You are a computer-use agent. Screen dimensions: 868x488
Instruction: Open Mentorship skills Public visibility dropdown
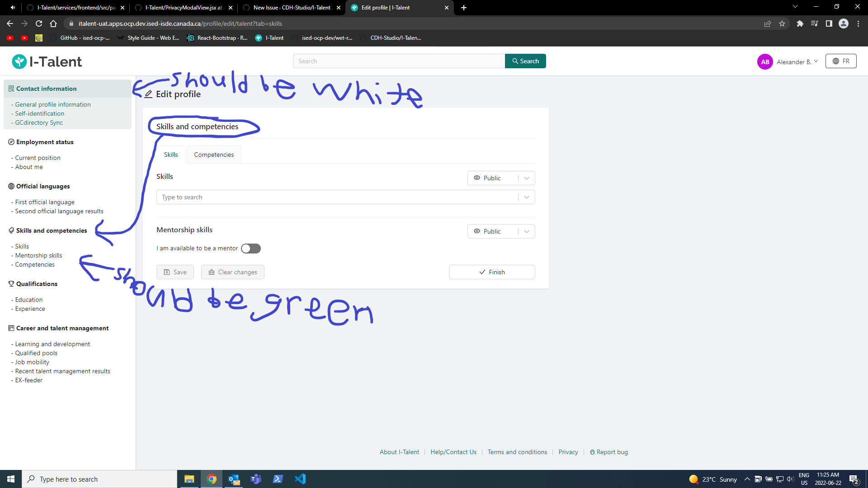coord(501,231)
